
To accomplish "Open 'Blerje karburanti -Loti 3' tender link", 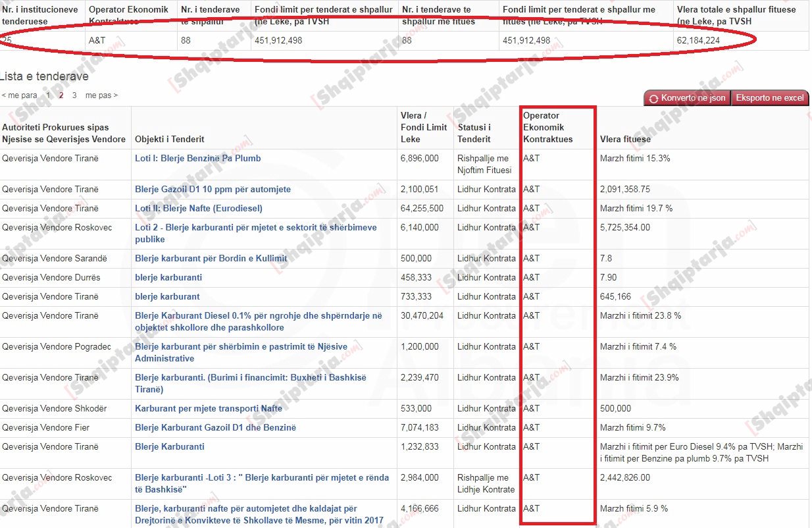I will pyautogui.click(x=261, y=478).
